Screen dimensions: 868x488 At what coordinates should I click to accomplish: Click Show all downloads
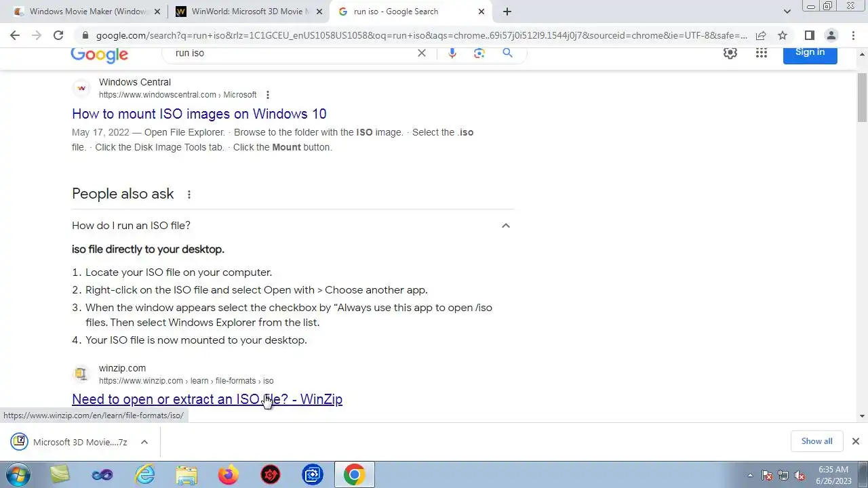816,441
